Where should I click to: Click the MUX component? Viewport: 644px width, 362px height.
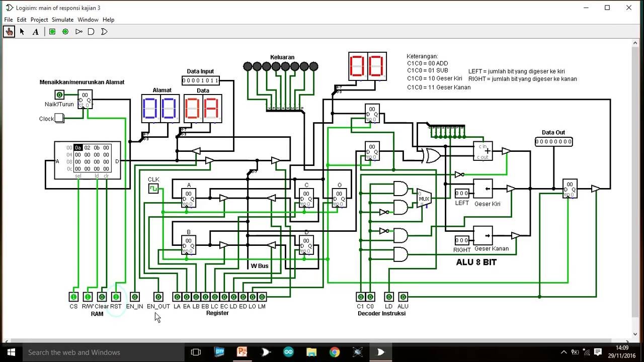tap(424, 199)
